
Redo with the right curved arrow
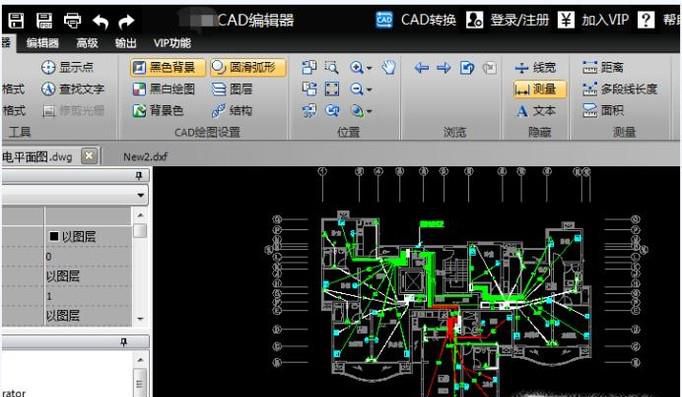[x=126, y=21]
